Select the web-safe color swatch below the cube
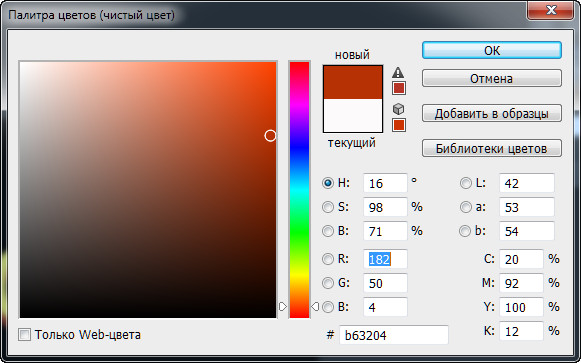This screenshot has width=581, height=363. pos(399,125)
